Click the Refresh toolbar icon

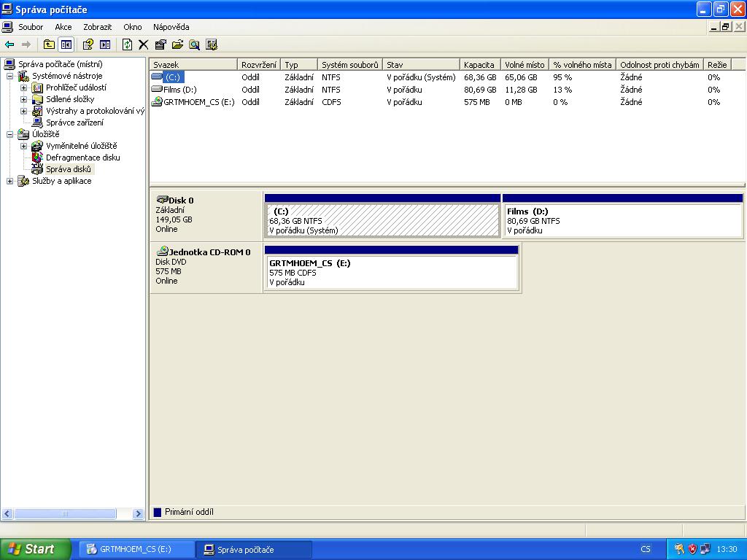click(x=127, y=44)
